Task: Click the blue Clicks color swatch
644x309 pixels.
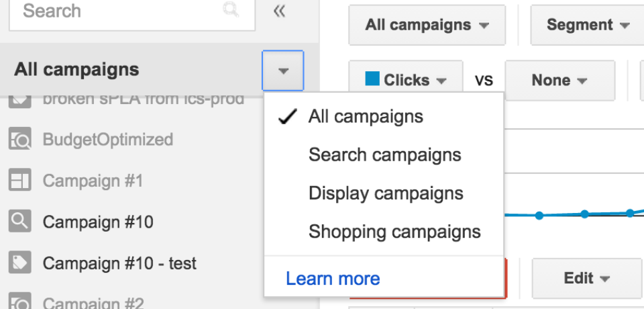Action: (372, 78)
